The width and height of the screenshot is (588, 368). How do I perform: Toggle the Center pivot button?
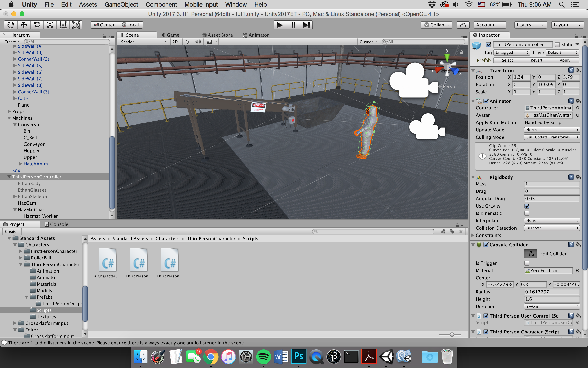(104, 25)
